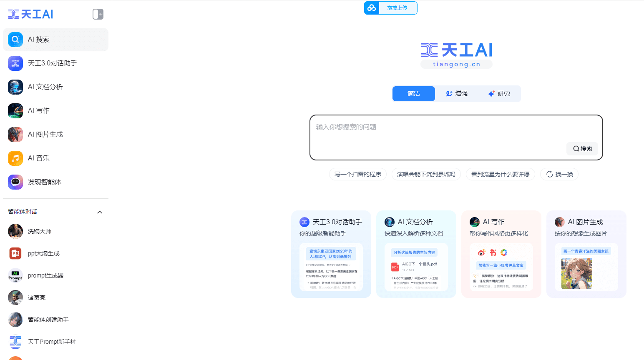Click the avatar icon on AI 文档分析 card

point(390,222)
